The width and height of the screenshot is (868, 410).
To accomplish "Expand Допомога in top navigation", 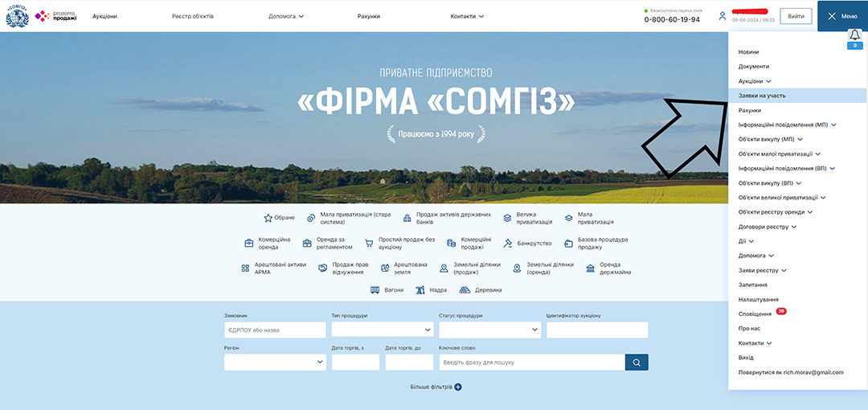I will [286, 16].
